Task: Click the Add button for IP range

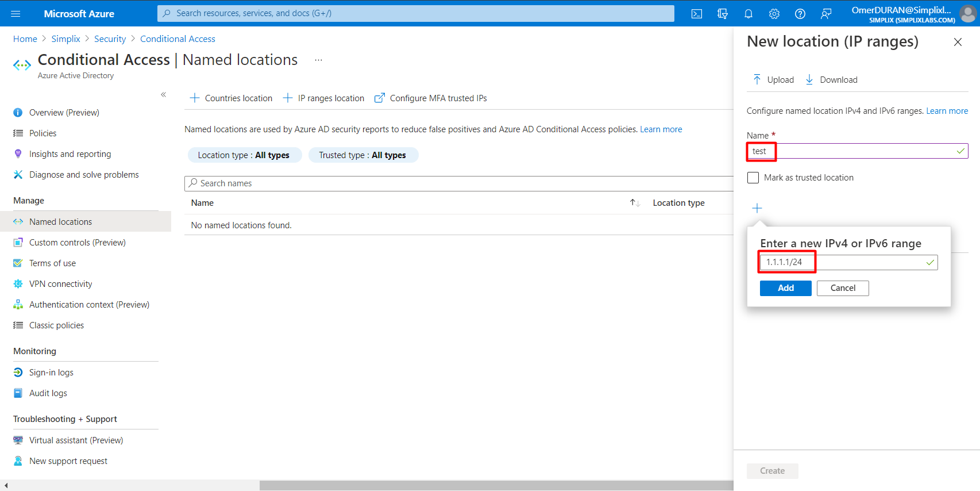Action: coord(786,288)
